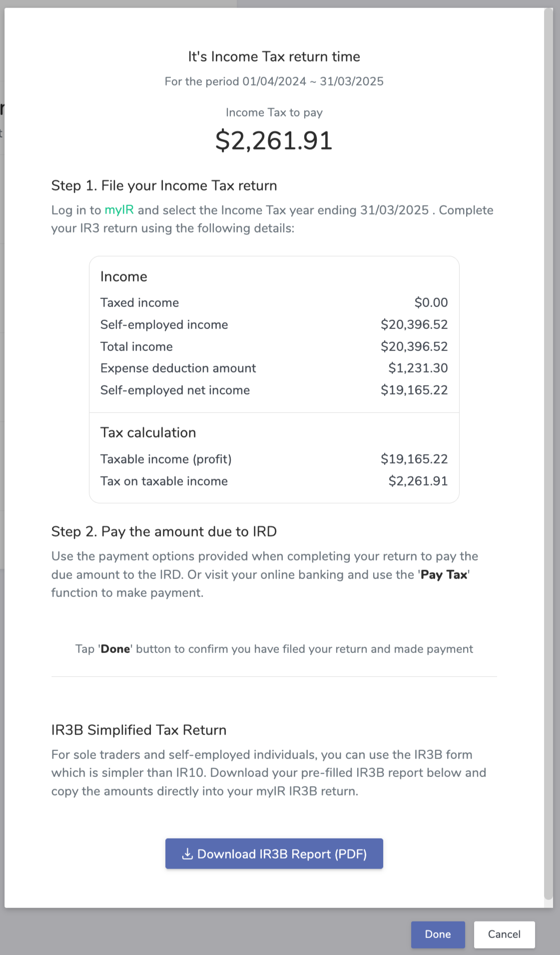The image size is (560, 955).
Task: Click the Self-employed net income label
Action: [x=175, y=390]
